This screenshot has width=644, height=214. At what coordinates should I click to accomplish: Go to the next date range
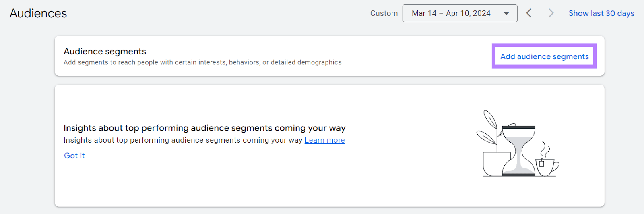tap(551, 13)
